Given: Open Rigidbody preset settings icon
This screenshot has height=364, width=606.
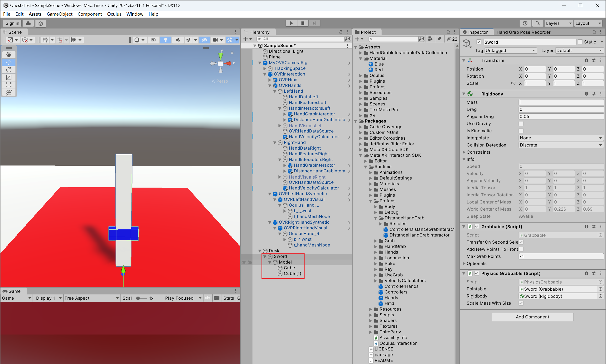Looking at the screenshot, I should click(594, 94).
